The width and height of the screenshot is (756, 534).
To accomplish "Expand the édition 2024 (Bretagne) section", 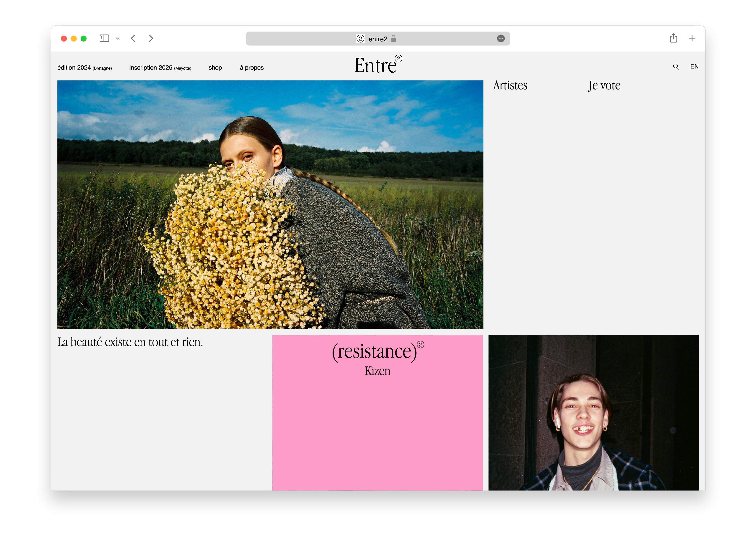I will click(x=84, y=68).
